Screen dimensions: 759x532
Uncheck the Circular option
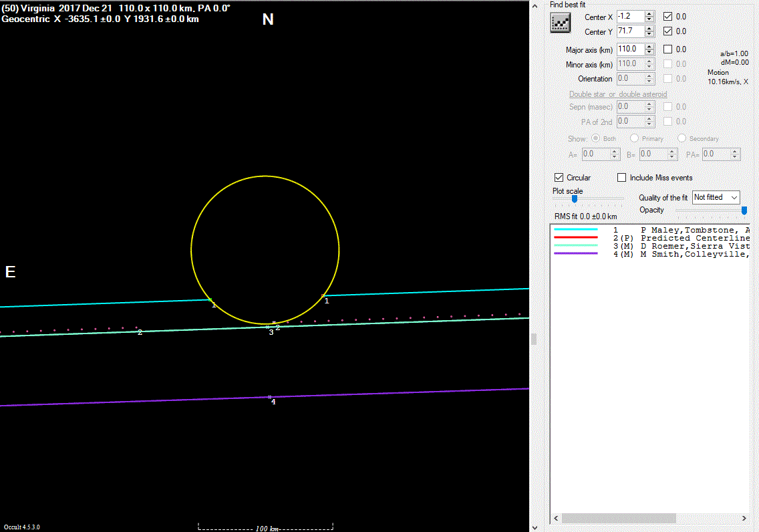tap(559, 178)
